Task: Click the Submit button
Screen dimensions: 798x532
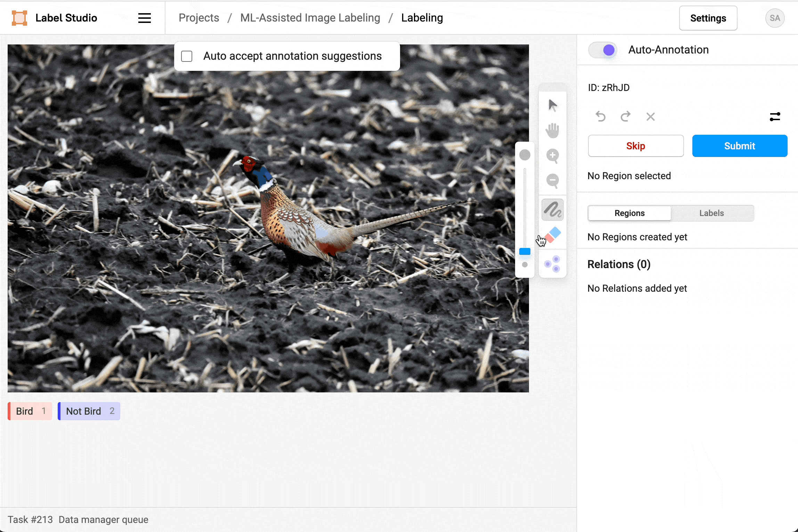Action: pos(740,146)
